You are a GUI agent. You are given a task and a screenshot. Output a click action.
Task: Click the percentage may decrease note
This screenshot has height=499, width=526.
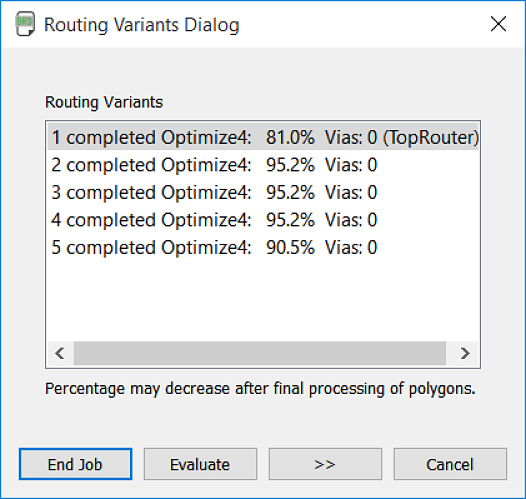260,389
